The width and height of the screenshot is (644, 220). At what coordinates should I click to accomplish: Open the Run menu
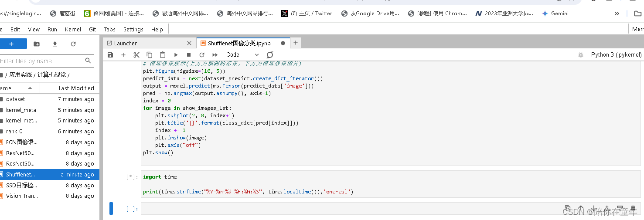pos(52,29)
